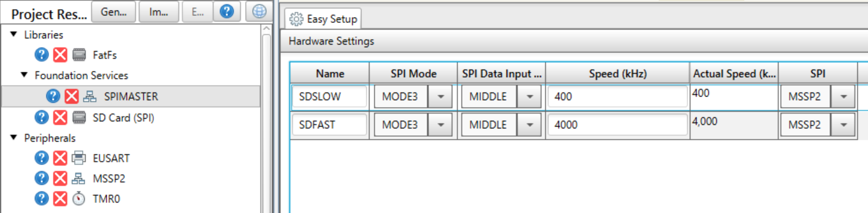
Task: Remove SPIMASTER with red X
Action: (x=72, y=96)
